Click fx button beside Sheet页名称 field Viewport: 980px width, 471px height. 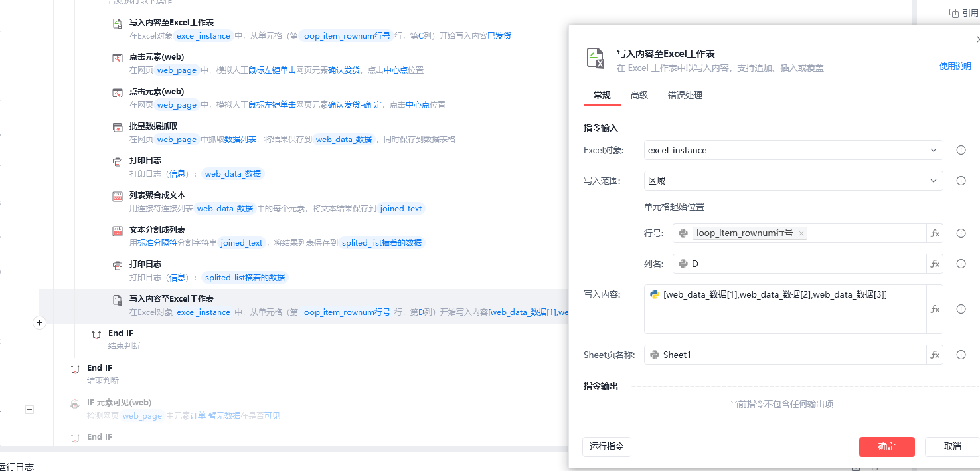935,355
